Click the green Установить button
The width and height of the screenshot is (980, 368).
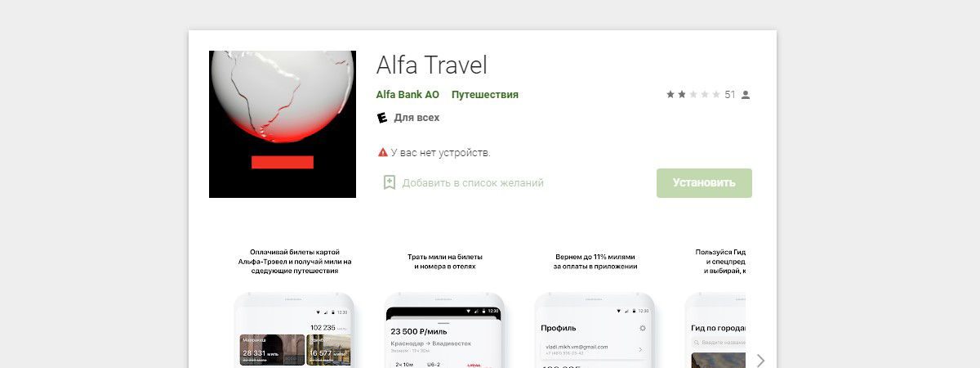tap(704, 183)
